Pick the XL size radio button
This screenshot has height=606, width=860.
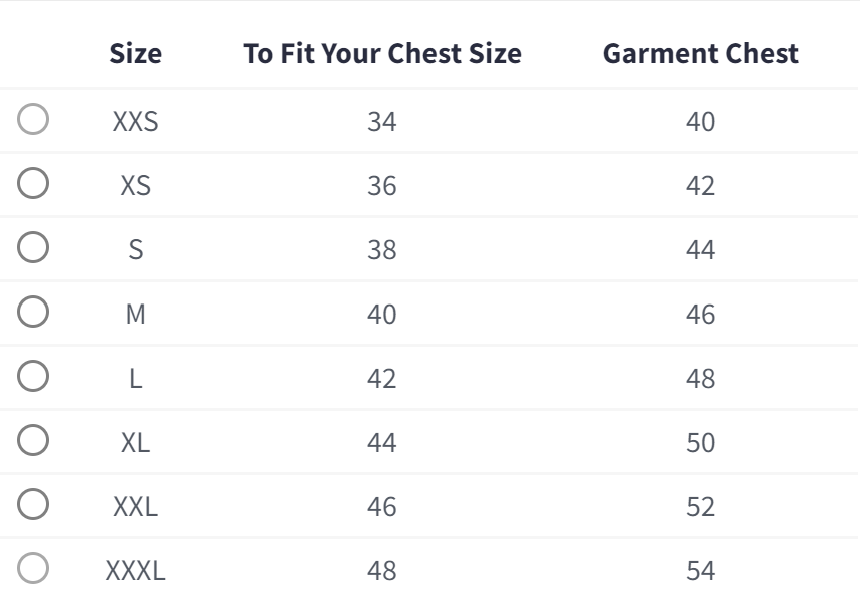click(33, 442)
